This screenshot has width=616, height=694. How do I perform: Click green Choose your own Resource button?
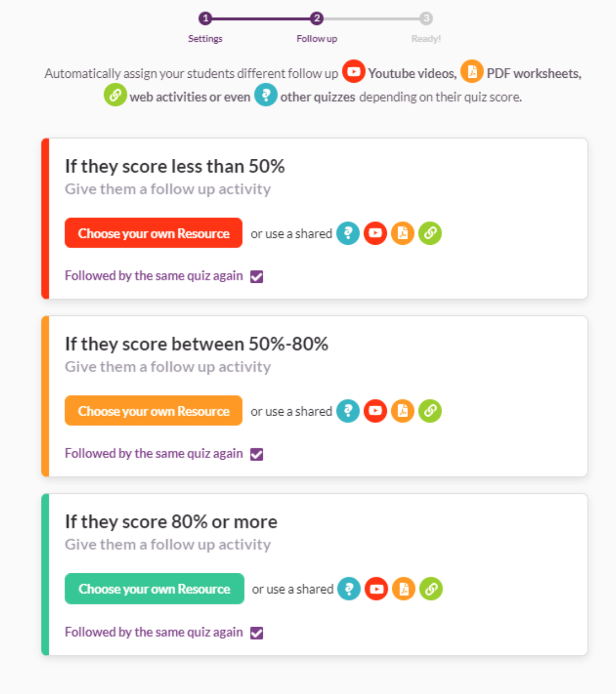click(155, 589)
